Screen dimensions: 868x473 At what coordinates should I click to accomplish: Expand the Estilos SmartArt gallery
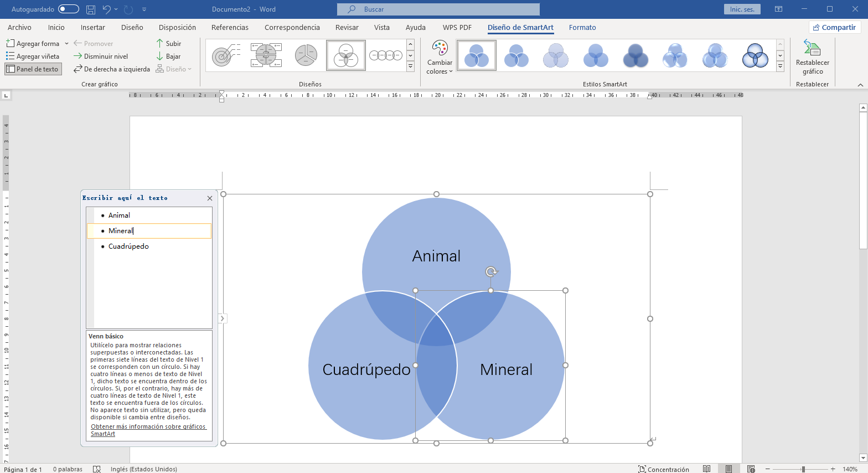click(x=780, y=66)
